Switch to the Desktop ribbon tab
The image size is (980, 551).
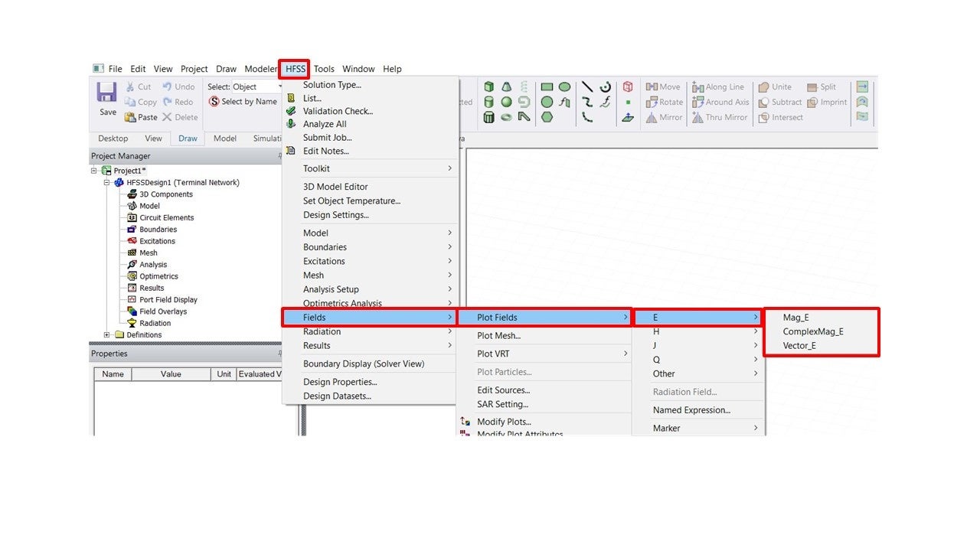(113, 139)
